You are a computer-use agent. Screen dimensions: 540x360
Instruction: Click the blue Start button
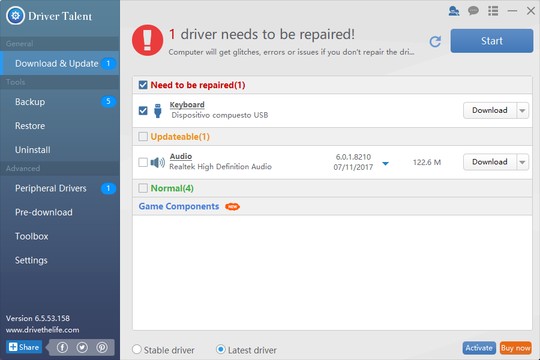pyautogui.click(x=492, y=41)
